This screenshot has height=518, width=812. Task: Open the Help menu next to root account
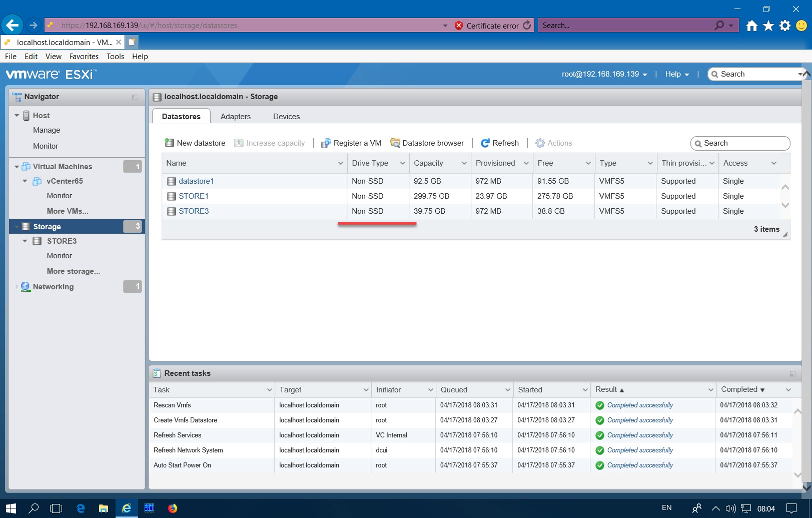(x=676, y=74)
